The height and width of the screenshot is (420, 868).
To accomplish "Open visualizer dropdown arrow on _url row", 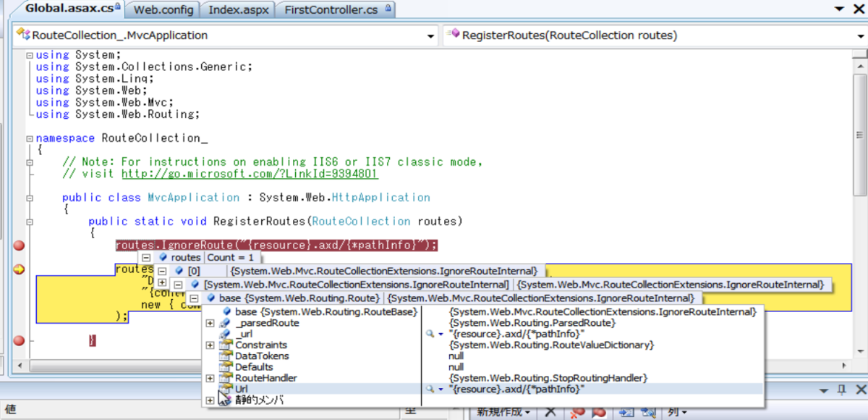I will 441,335.
